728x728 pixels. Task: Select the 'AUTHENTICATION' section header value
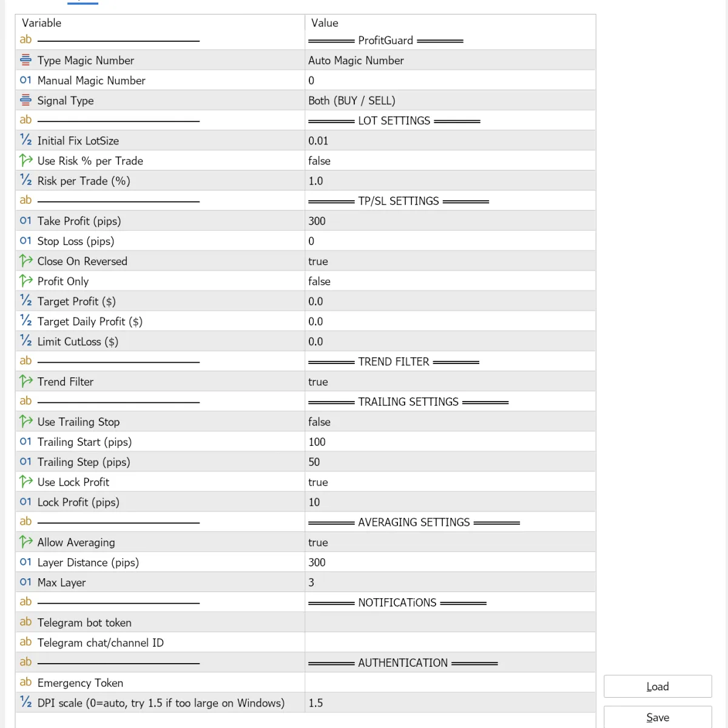[403, 663]
